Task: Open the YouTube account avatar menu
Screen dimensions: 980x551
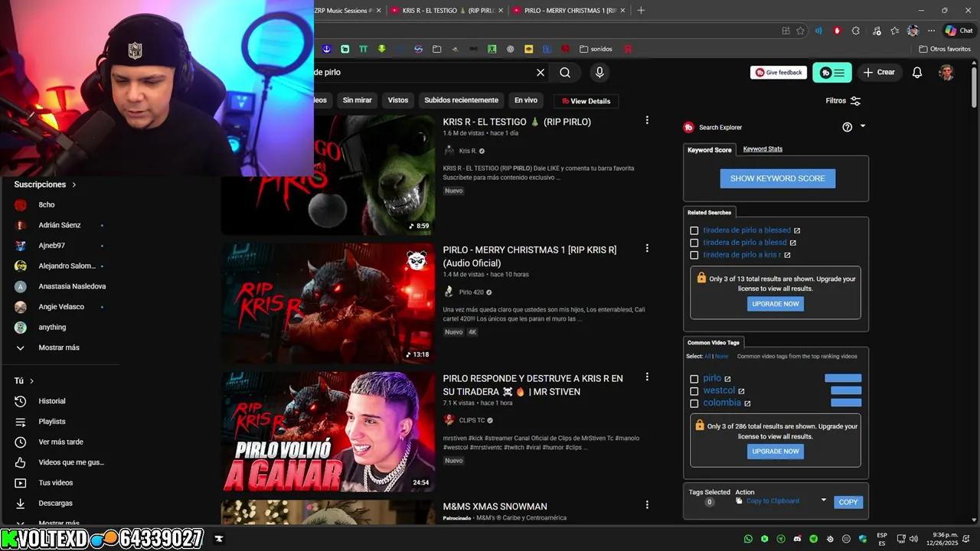Action: [x=946, y=72]
